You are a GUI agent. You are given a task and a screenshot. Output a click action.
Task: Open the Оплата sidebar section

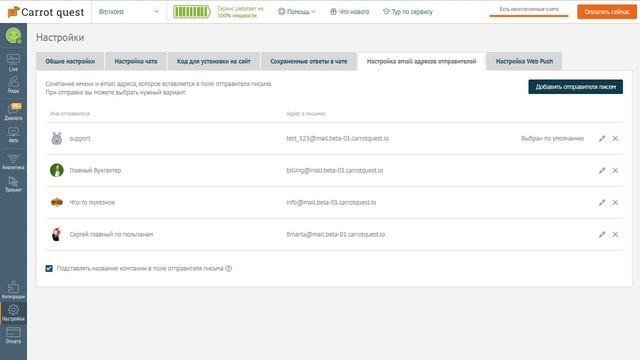[x=13, y=335]
